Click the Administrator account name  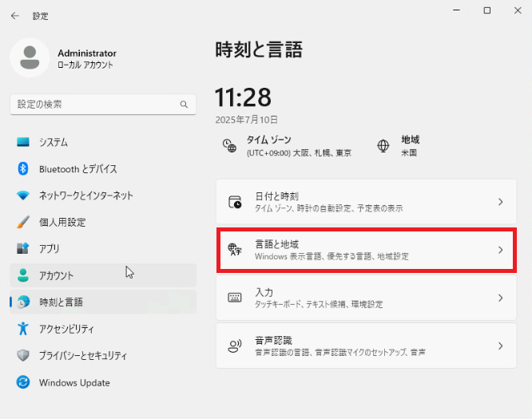pyautogui.click(x=87, y=53)
